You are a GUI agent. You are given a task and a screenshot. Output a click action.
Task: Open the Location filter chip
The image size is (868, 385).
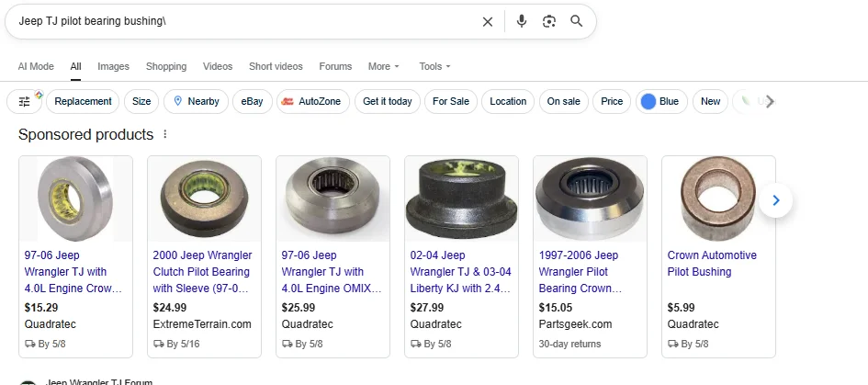click(x=508, y=101)
